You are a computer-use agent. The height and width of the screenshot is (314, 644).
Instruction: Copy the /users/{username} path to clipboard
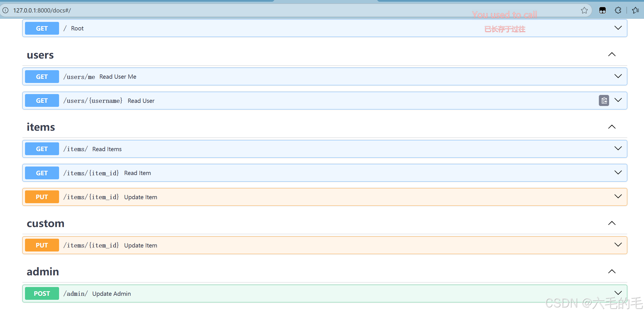pos(604,101)
